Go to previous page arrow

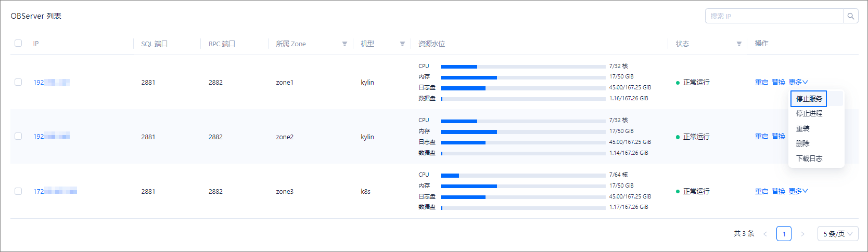coord(765,234)
